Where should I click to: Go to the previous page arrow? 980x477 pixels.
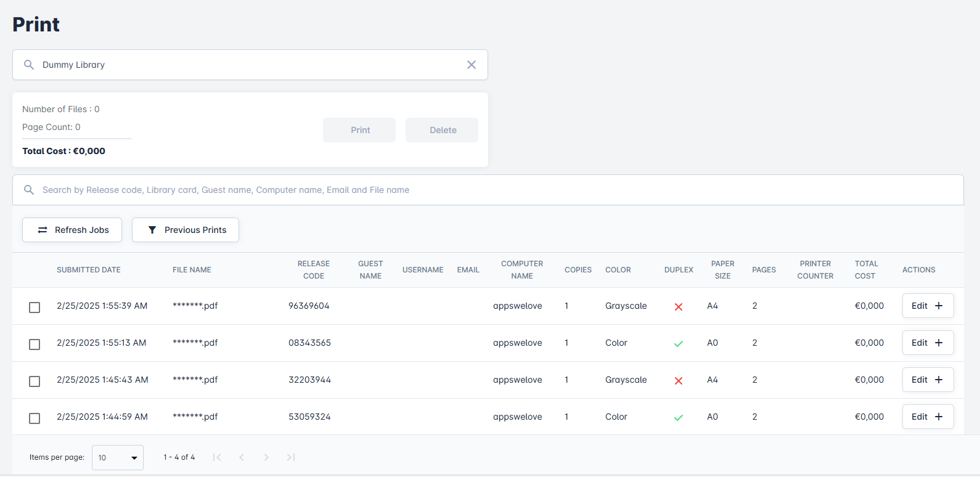242,457
